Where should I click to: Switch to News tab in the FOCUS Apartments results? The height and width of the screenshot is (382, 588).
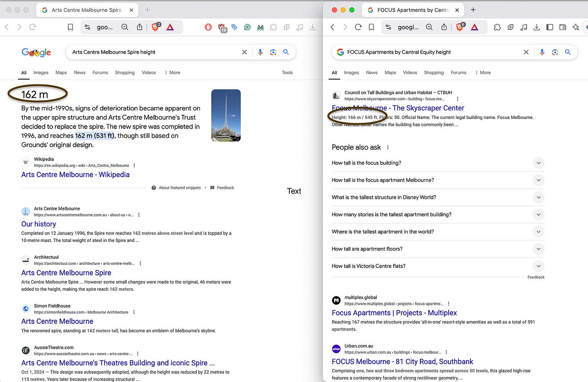pos(372,72)
